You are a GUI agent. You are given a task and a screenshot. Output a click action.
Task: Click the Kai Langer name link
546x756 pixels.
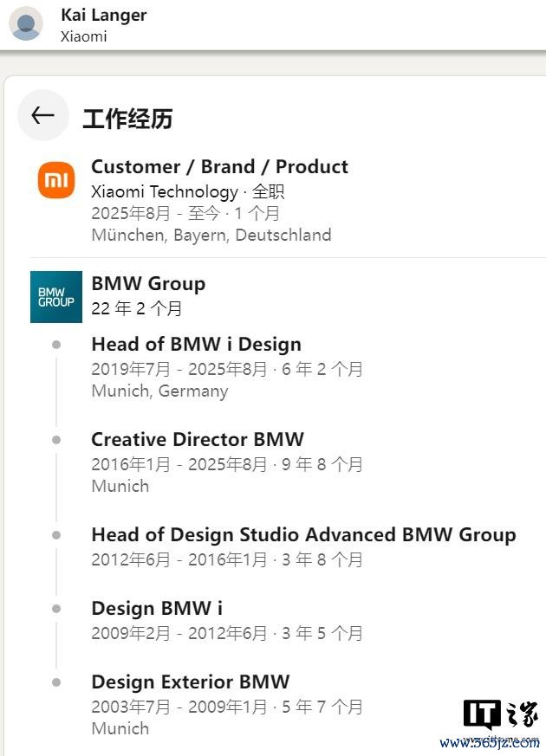tap(103, 15)
